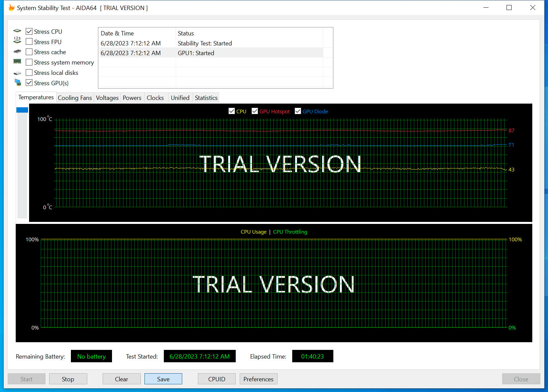Click the 'No battery' status field
The image size is (548, 392).
91,356
